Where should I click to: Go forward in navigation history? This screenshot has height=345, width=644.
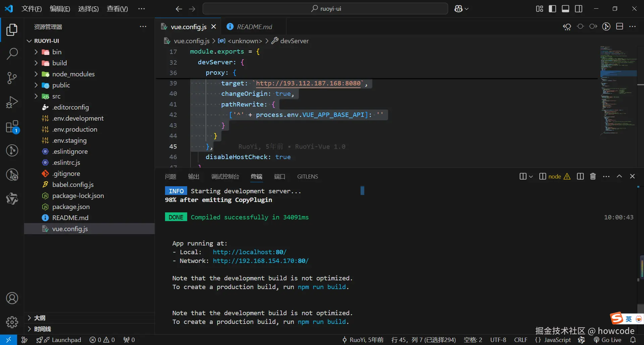click(x=192, y=9)
